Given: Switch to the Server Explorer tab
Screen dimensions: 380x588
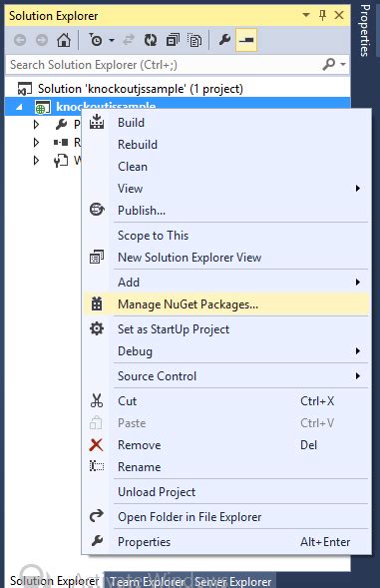Looking at the screenshot, I should tap(232, 581).
